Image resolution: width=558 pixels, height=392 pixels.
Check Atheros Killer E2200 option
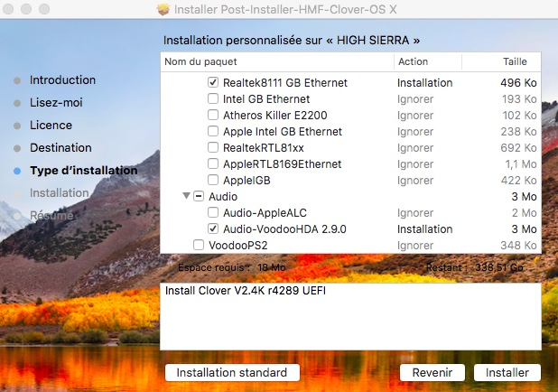click(x=213, y=115)
